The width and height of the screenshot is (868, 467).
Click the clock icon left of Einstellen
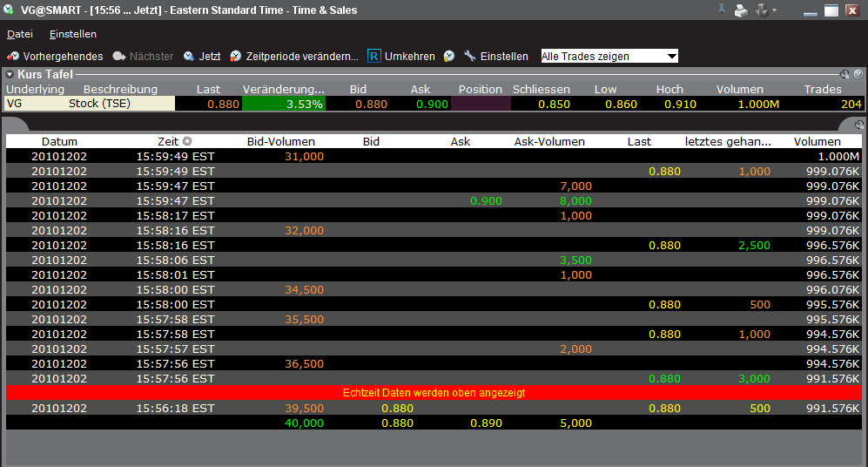pos(449,57)
